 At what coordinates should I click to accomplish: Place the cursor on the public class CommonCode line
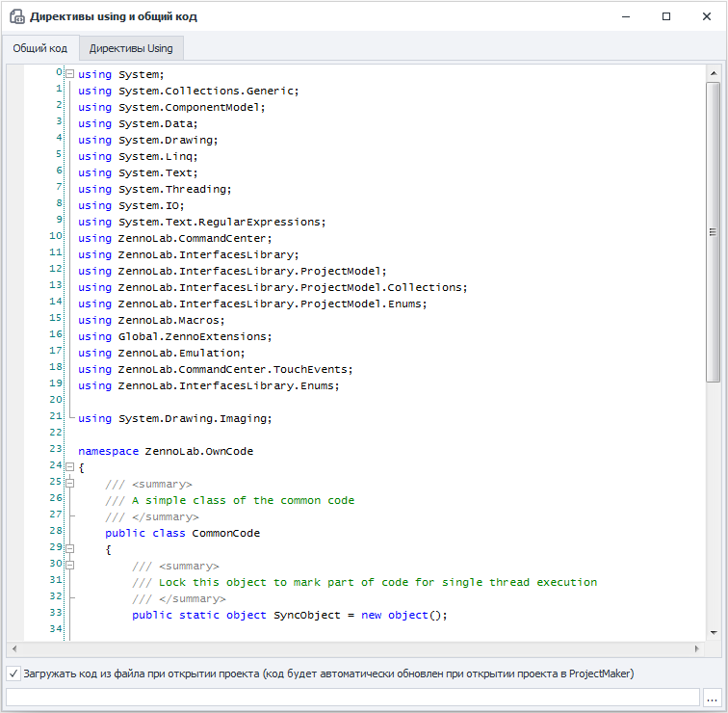tap(183, 533)
